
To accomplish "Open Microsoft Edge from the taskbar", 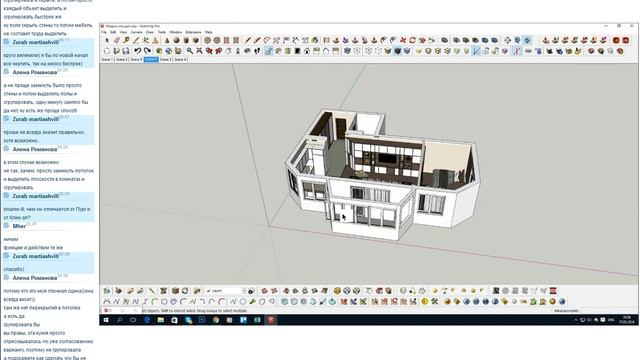I will pos(147,320).
